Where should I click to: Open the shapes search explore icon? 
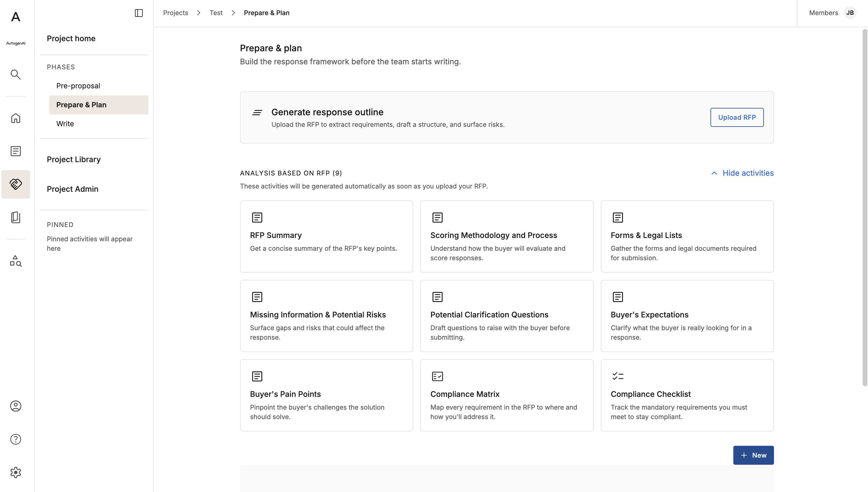click(x=15, y=261)
